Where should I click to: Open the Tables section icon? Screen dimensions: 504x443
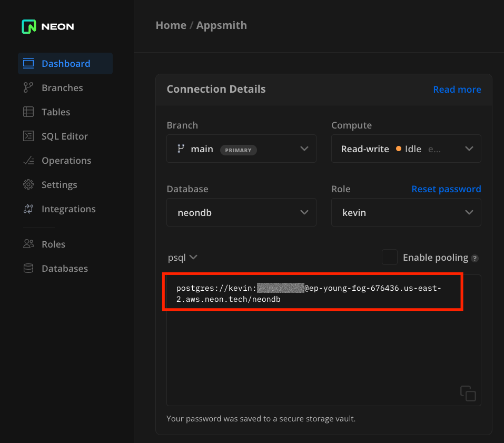pos(28,112)
